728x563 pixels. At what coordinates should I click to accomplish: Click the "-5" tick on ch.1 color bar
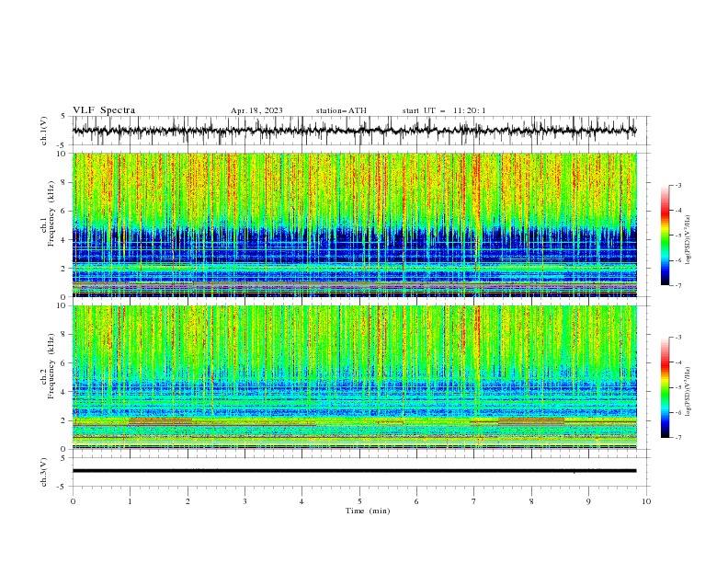[677, 236]
